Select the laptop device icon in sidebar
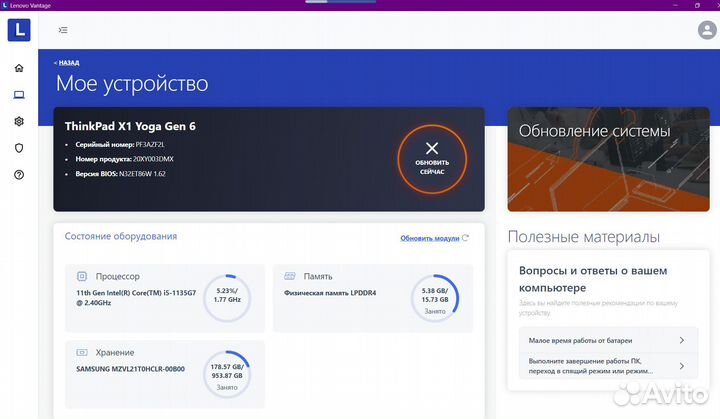The image size is (720, 419). (18, 95)
